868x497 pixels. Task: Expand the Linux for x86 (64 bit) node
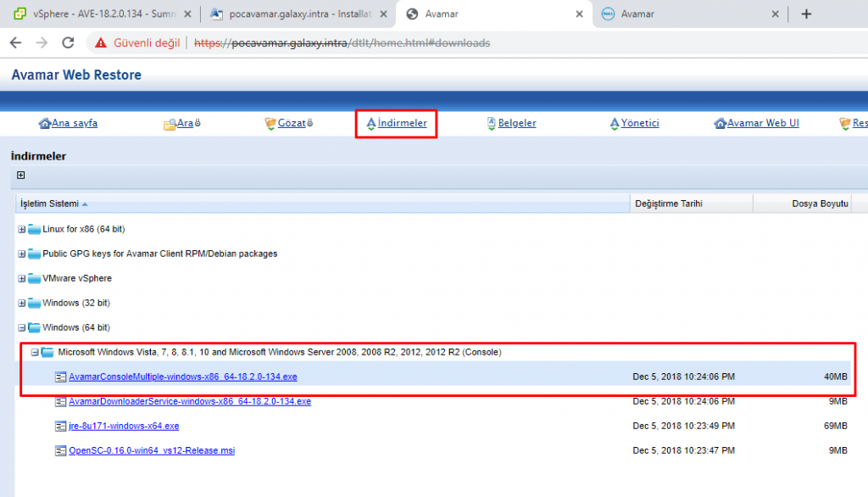coord(21,229)
